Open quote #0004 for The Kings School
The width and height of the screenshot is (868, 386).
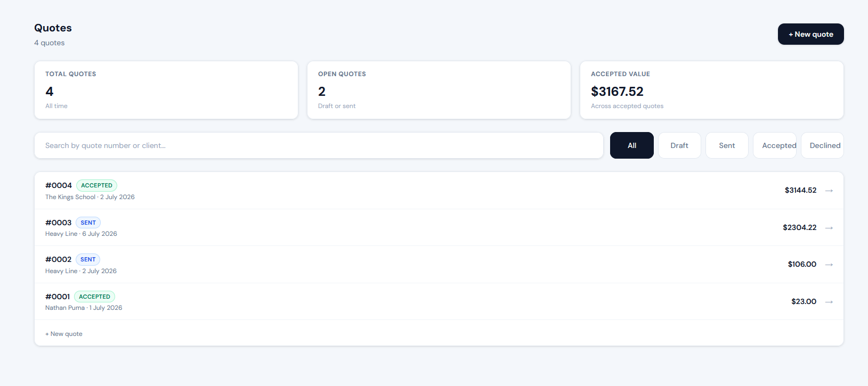point(439,191)
